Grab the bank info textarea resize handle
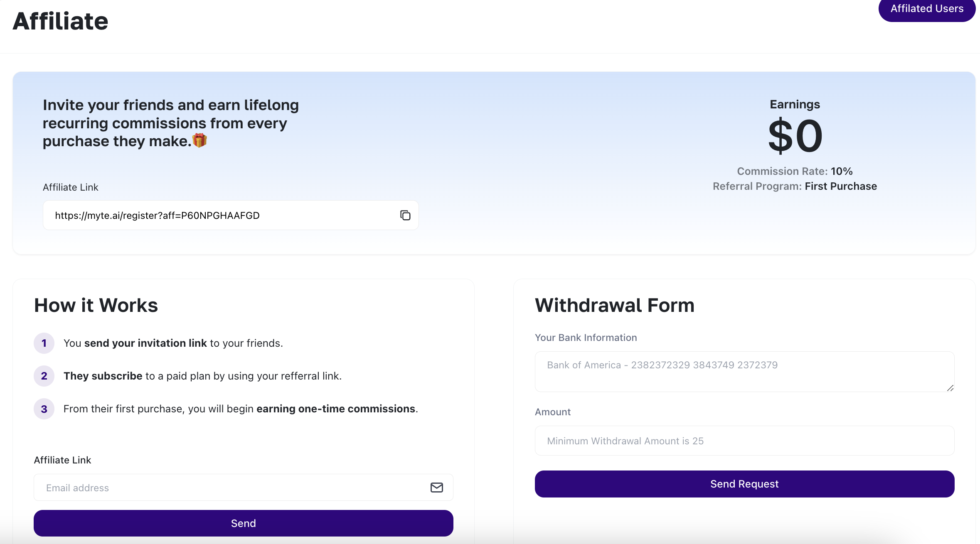The image size is (980, 544). pyautogui.click(x=950, y=388)
